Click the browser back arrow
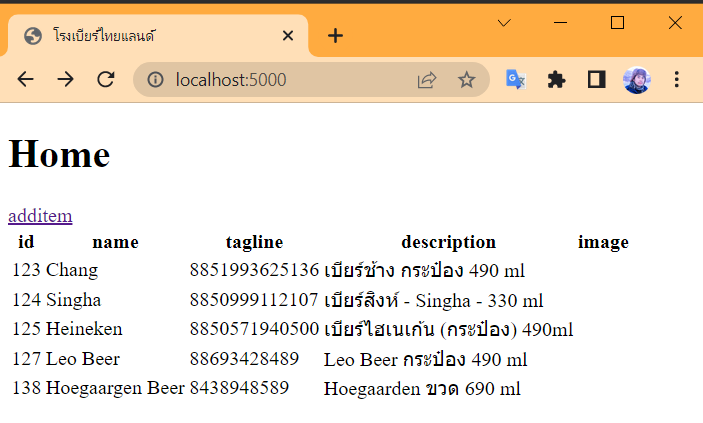 click(26, 80)
